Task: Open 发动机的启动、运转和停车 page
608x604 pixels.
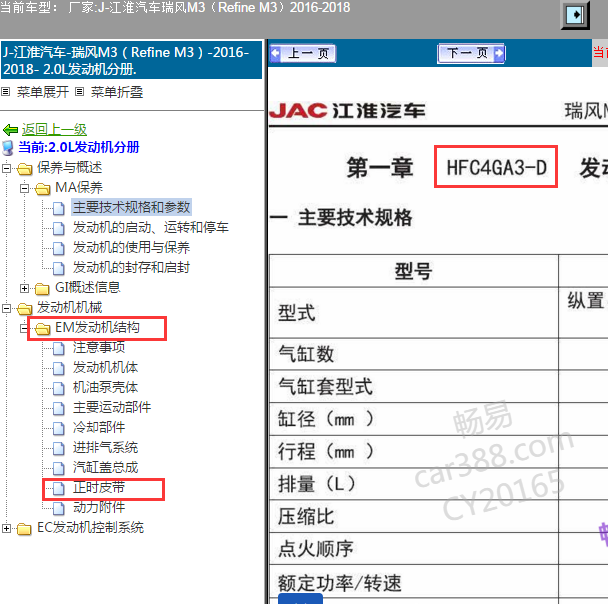Action: (151, 228)
